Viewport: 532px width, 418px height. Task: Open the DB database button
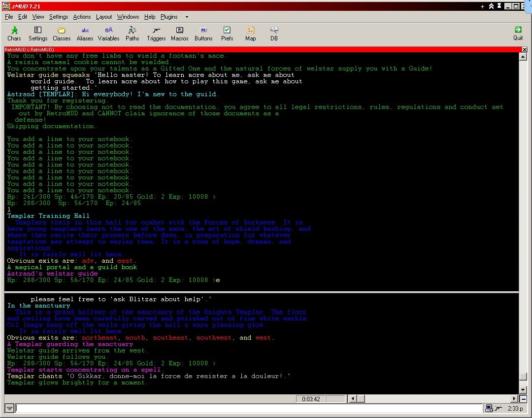(x=274, y=34)
